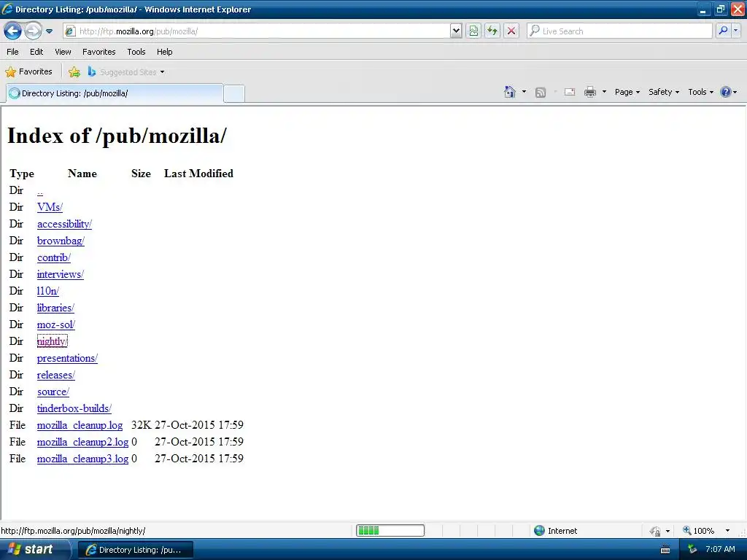Download the mozilla_cleanup2.log file

pos(82,442)
